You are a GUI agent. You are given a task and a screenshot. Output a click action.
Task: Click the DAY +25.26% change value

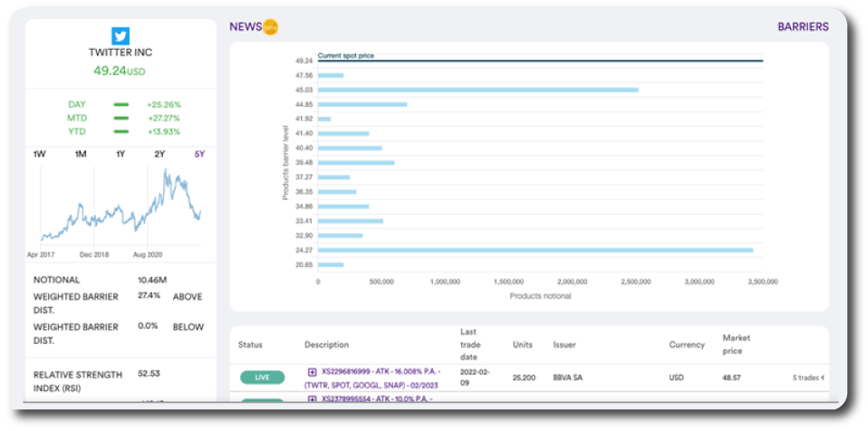pyautogui.click(x=164, y=104)
